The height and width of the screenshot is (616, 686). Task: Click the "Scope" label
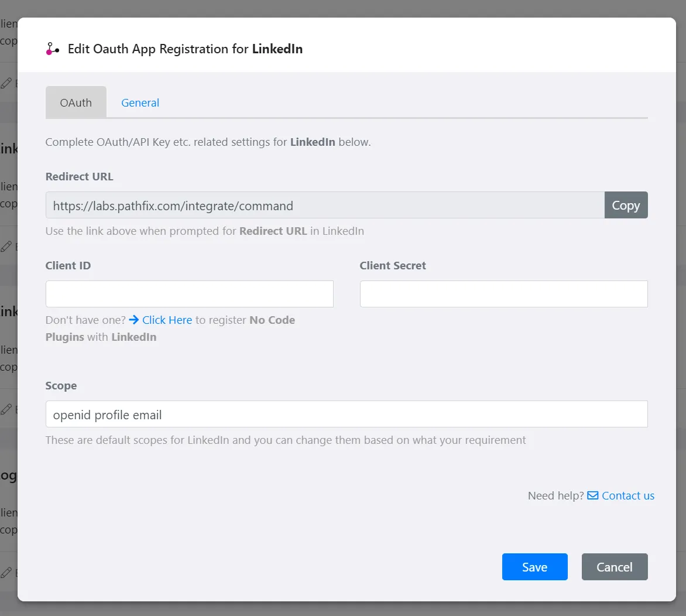tap(61, 386)
